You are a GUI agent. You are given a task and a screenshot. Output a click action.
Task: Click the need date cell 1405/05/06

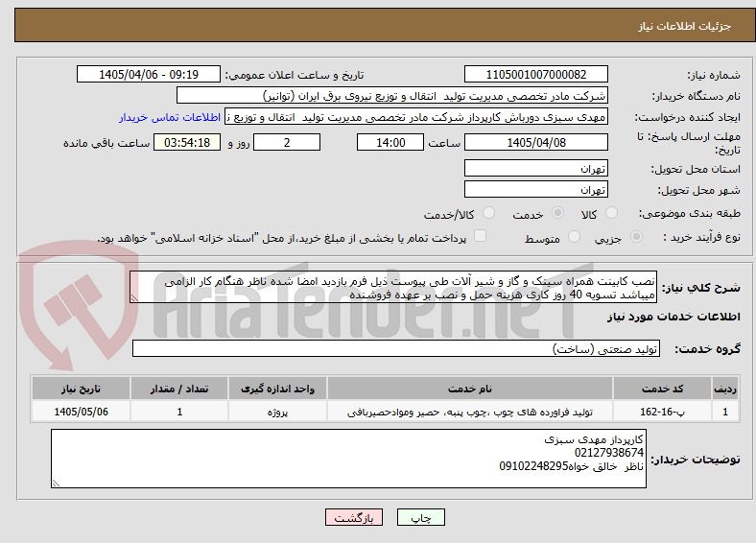[x=81, y=412]
